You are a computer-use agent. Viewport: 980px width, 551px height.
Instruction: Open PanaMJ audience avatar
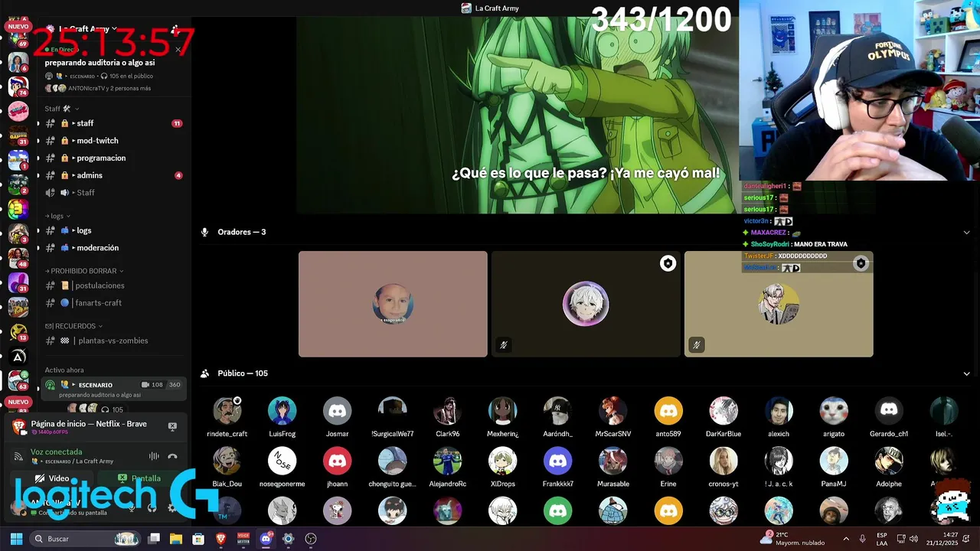click(x=833, y=461)
